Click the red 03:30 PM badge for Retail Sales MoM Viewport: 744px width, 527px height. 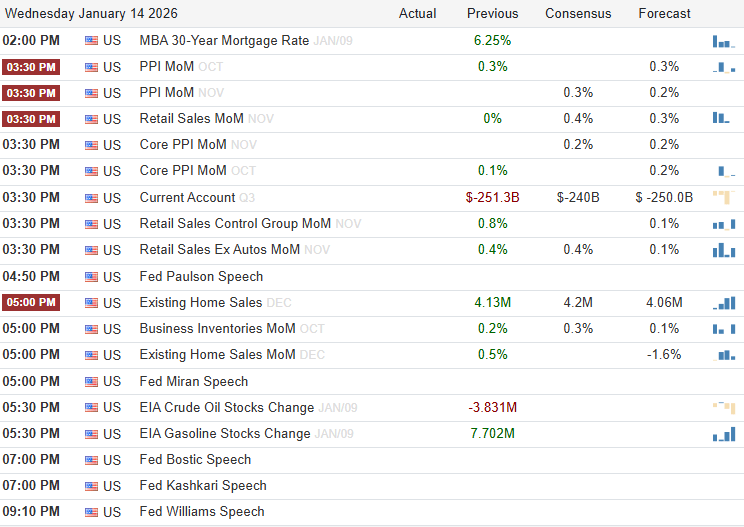point(31,119)
